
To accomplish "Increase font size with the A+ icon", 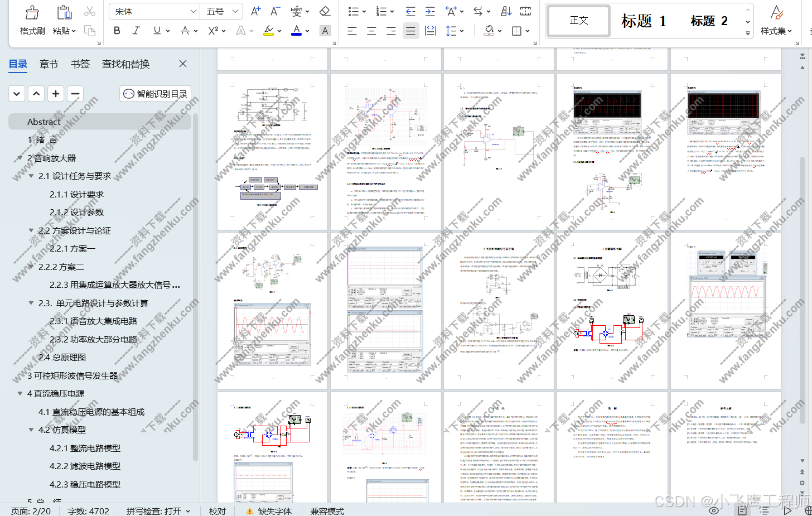I will click(255, 11).
